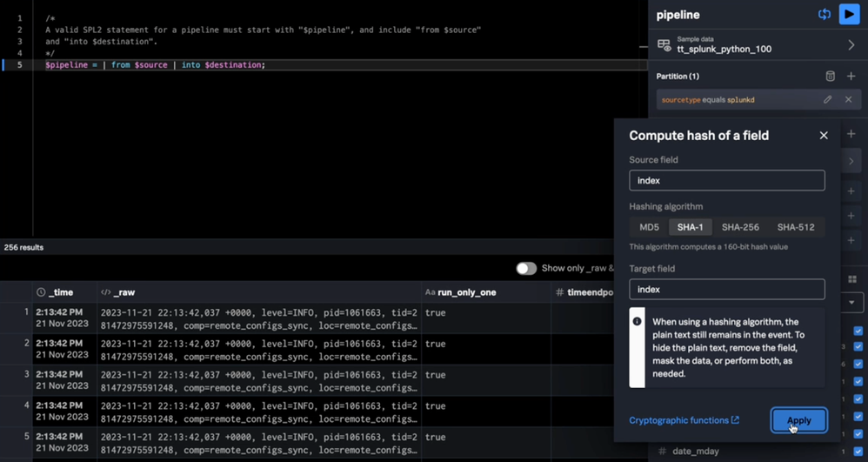
Task: Select the SHA-512 hashing algorithm
Action: coord(796,227)
